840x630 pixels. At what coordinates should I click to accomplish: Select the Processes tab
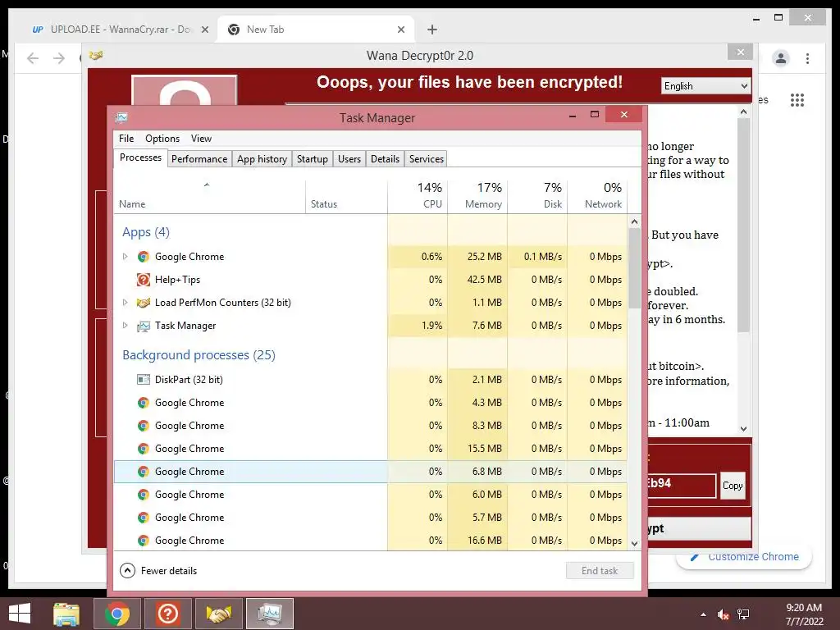(x=140, y=158)
